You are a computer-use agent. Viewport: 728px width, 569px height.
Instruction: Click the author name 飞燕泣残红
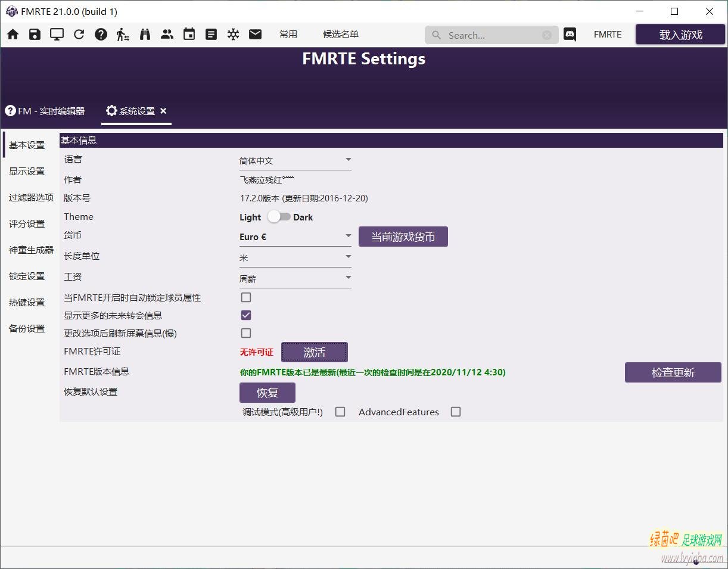point(267,179)
